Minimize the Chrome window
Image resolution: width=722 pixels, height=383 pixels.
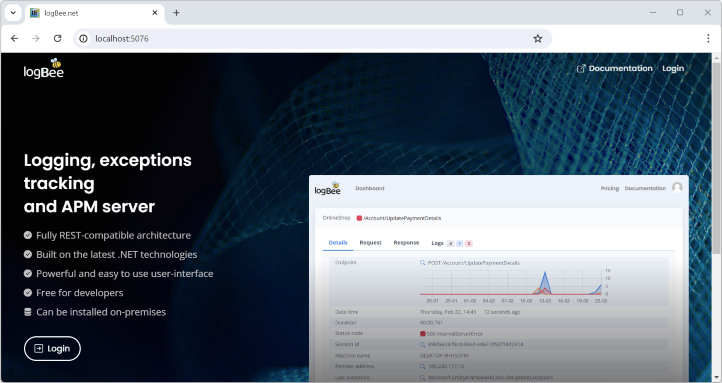click(x=653, y=12)
